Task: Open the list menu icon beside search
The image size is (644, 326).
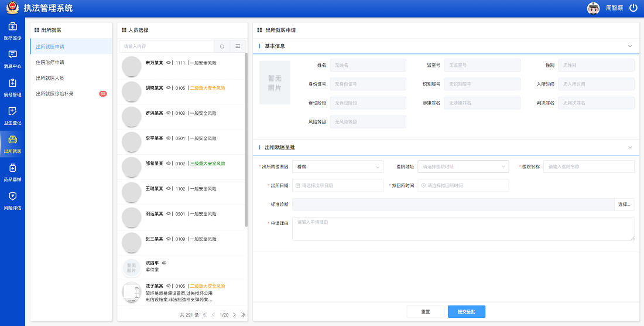Action: coord(238,46)
